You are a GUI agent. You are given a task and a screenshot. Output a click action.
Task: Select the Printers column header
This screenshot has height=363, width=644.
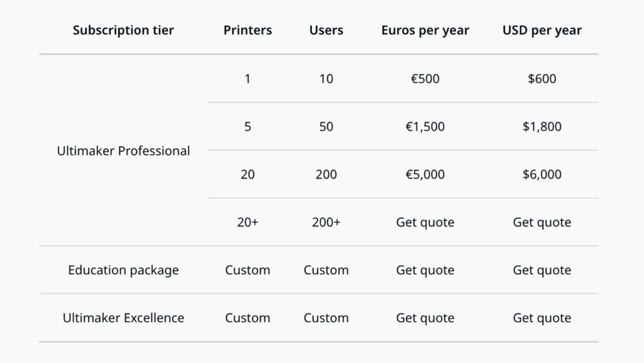tap(248, 30)
